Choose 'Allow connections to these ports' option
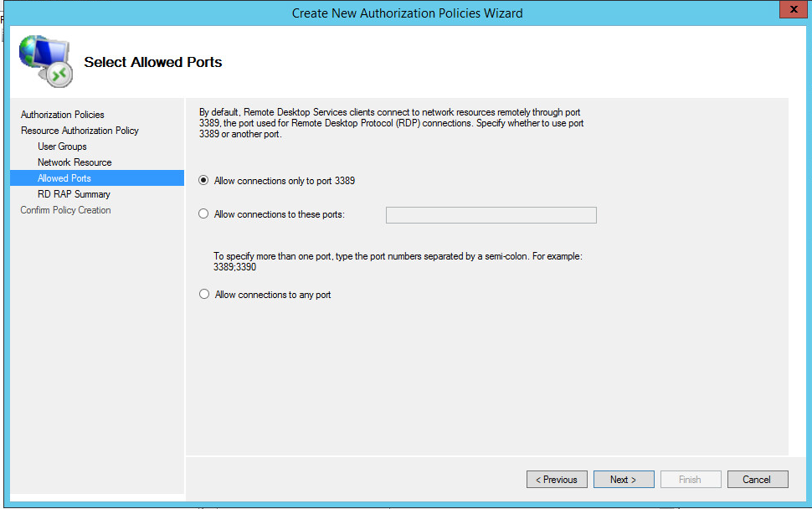This screenshot has height=509, width=812. click(x=203, y=214)
